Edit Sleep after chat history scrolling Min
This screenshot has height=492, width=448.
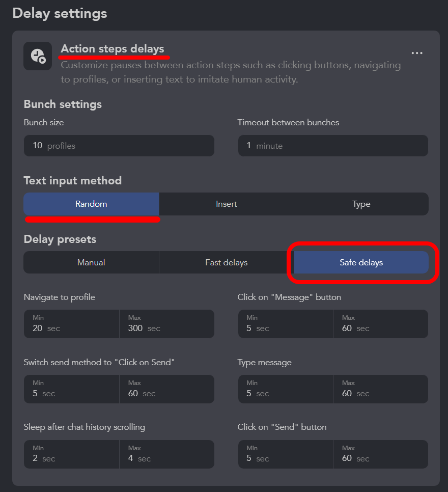pos(72,454)
